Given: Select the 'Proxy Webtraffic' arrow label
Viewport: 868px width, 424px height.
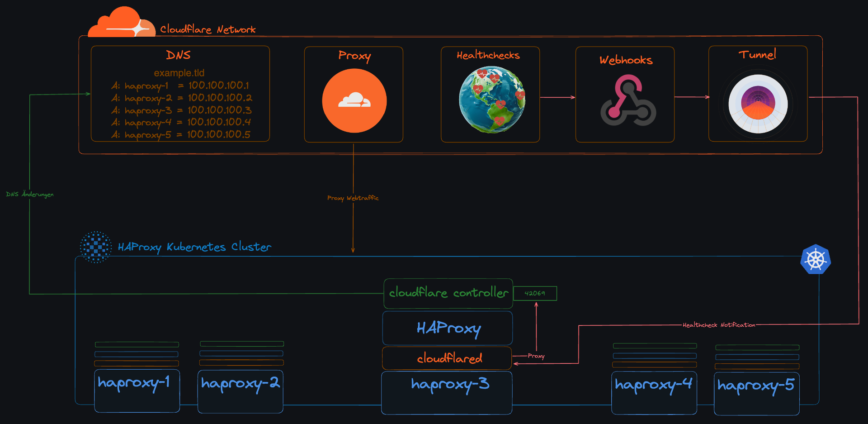Looking at the screenshot, I should tap(353, 198).
